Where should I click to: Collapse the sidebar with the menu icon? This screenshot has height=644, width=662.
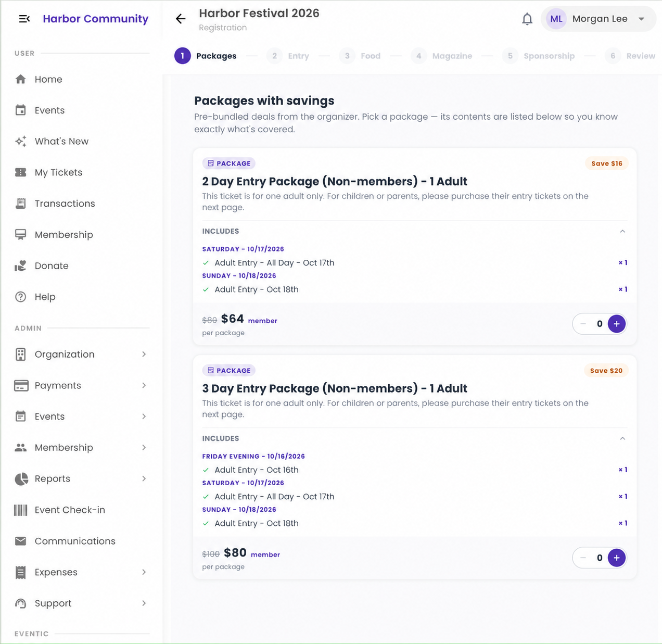click(x=24, y=19)
